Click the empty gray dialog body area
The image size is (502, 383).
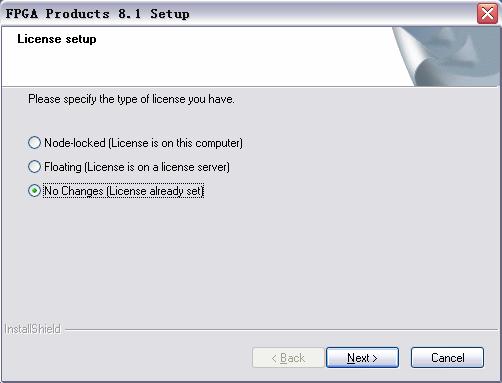250,260
